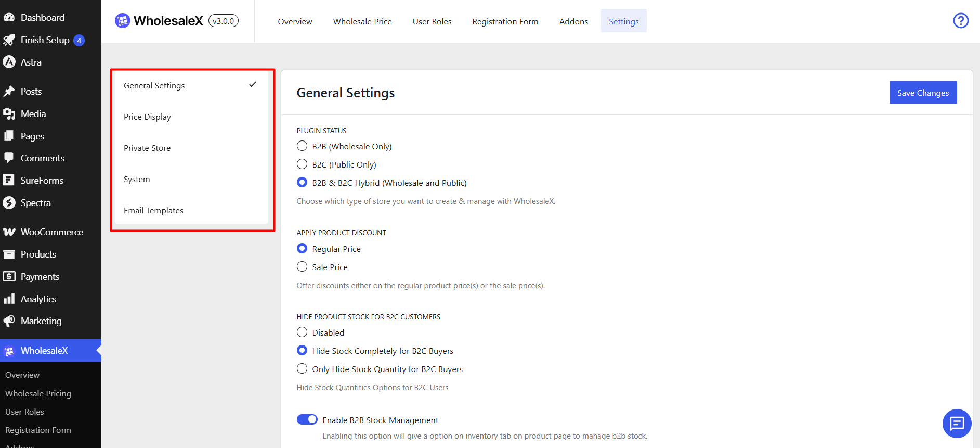980x448 pixels.
Task: Click the Posts pushpin icon
Action: tap(9, 92)
